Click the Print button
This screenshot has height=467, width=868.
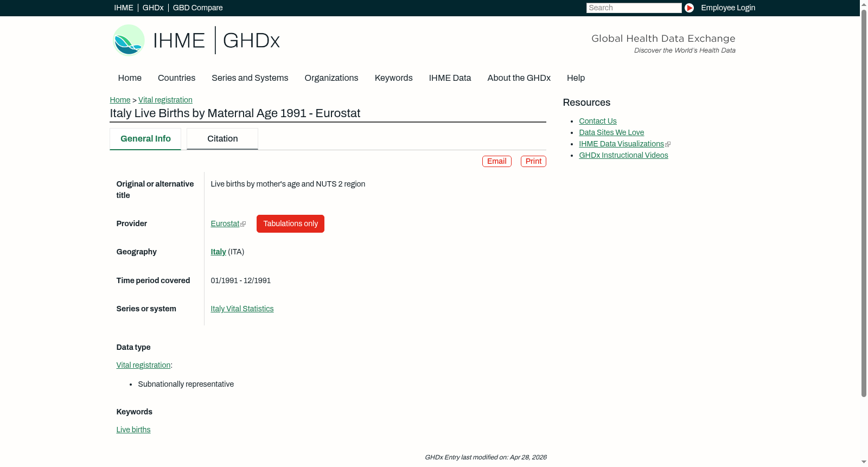[533, 162]
